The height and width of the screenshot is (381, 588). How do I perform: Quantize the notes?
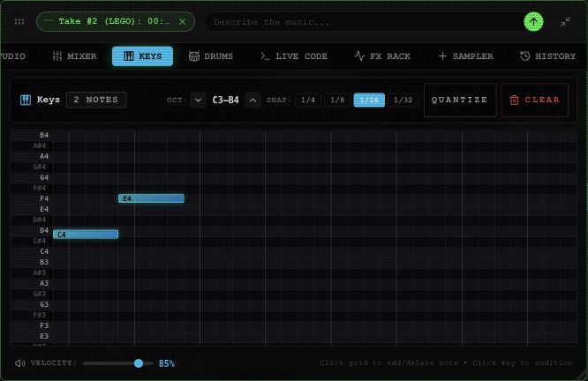(x=460, y=100)
